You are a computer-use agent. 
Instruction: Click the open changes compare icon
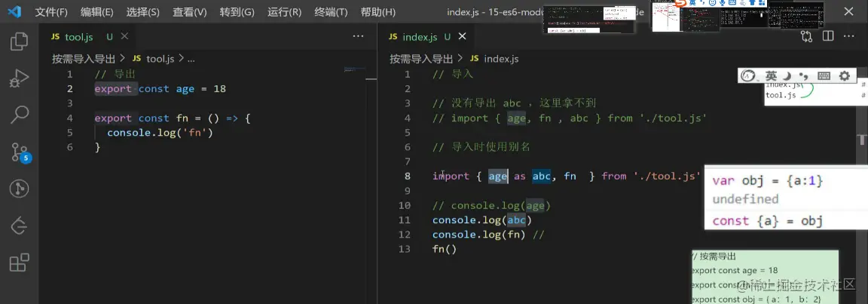coord(806,36)
